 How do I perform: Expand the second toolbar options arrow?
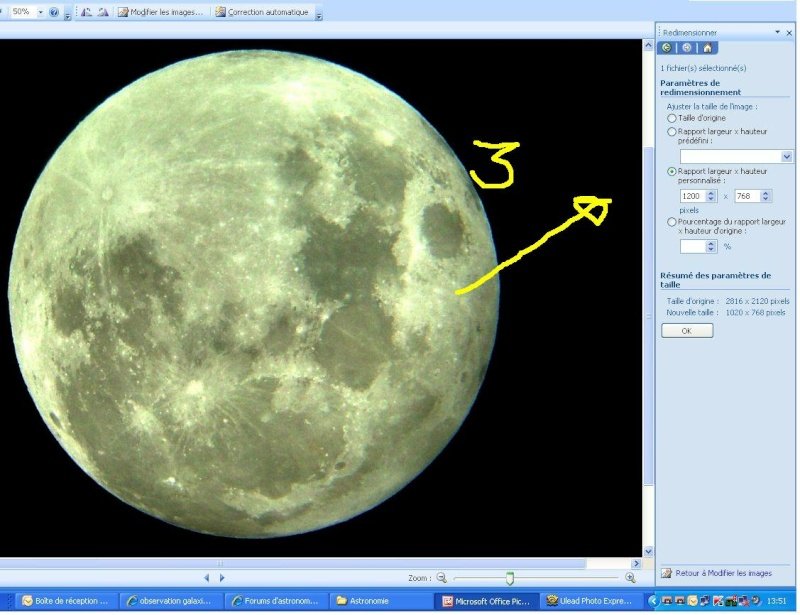tap(319, 16)
